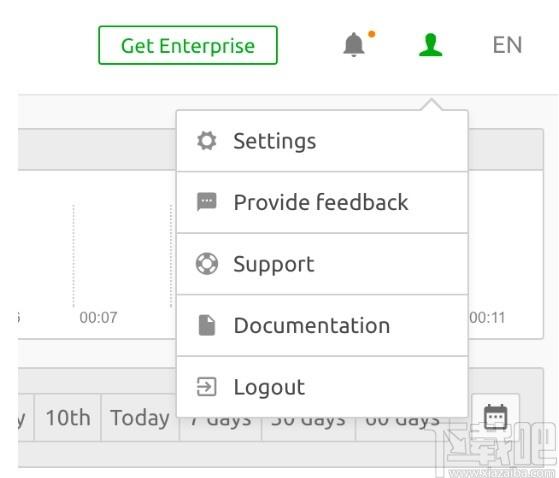Viewport: 559px width, 478px height.
Task: Select the Today time range
Action: 140,417
